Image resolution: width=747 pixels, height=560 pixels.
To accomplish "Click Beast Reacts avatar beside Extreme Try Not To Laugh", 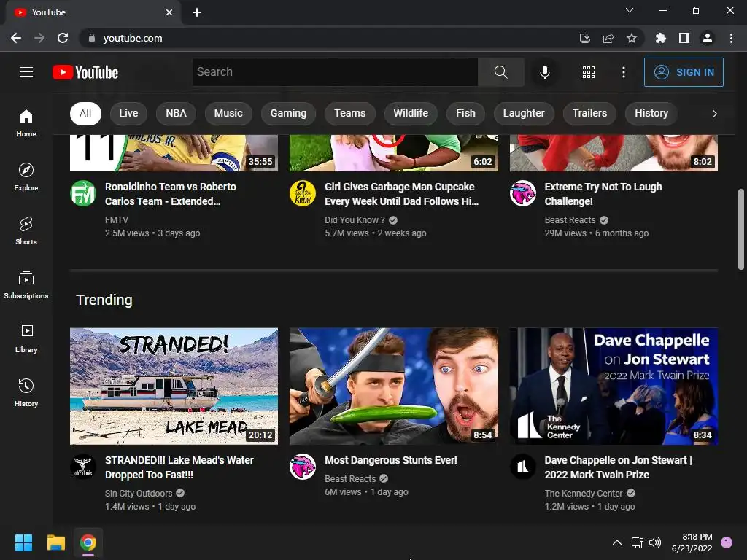I will click(522, 192).
